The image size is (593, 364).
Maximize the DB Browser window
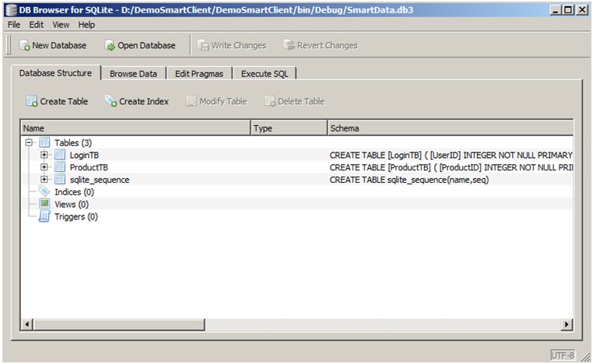568,10
